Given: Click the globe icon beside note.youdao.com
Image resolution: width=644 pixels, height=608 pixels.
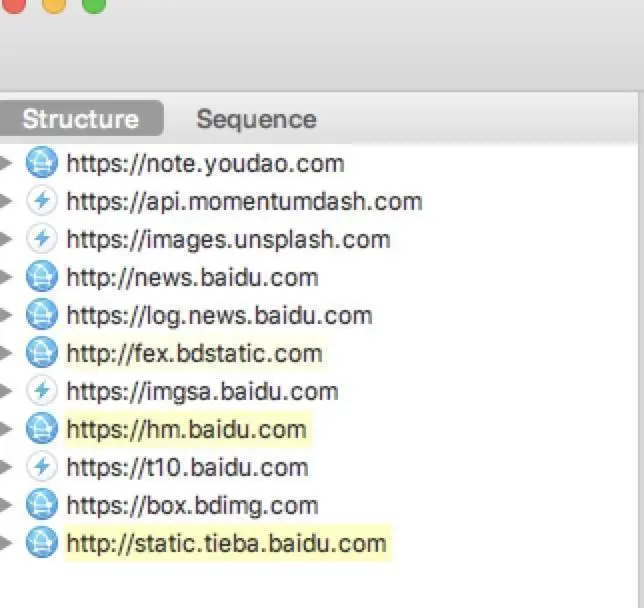Looking at the screenshot, I should pos(41,163).
